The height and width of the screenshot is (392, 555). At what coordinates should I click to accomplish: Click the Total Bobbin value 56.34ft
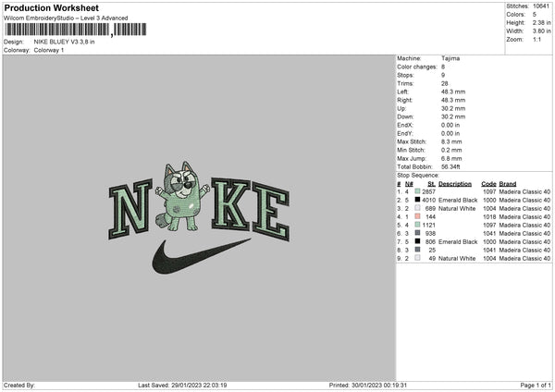pos(450,167)
